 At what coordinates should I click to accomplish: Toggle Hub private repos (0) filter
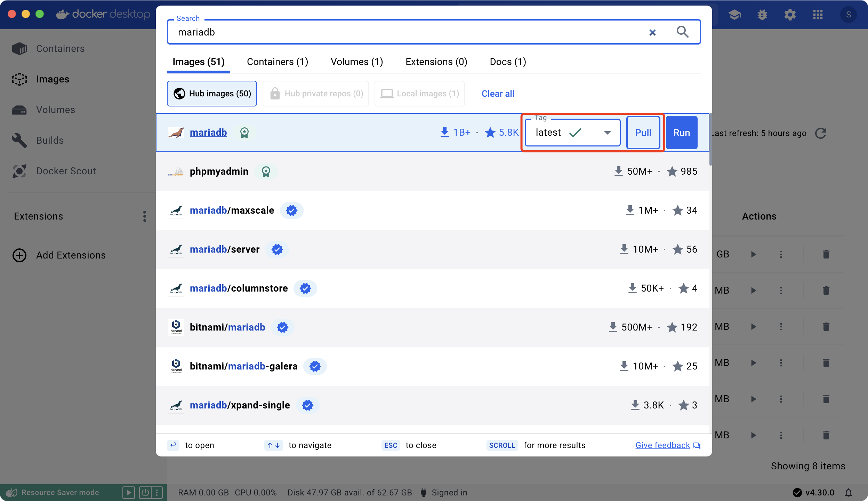tap(316, 94)
